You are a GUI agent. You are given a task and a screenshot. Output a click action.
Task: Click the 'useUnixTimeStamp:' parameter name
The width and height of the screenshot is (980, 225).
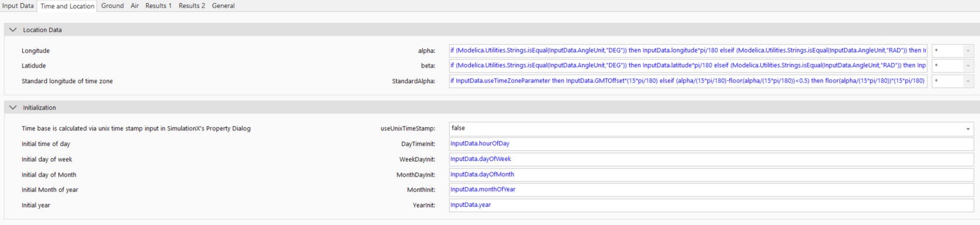[x=408, y=128]
